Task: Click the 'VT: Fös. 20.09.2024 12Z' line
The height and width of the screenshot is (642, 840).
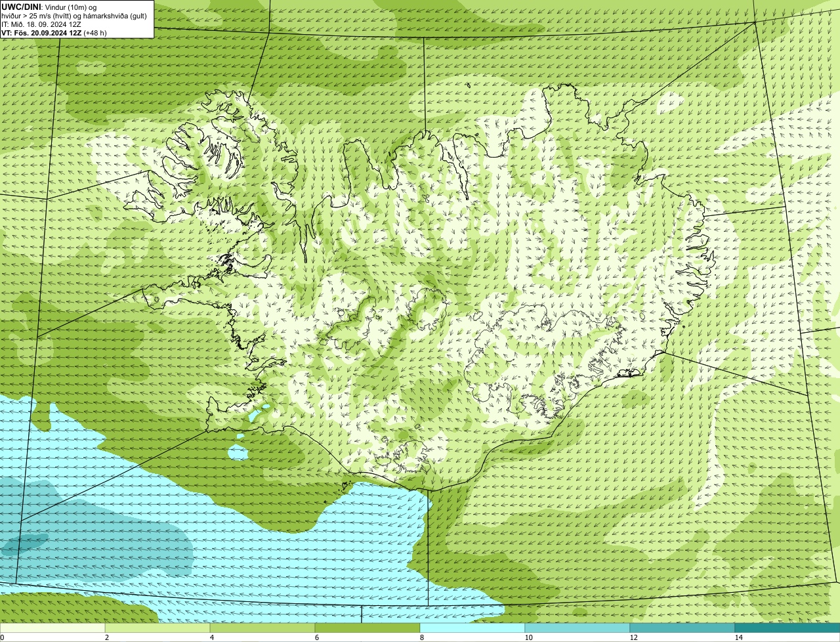Action: [x=41, y=33]
